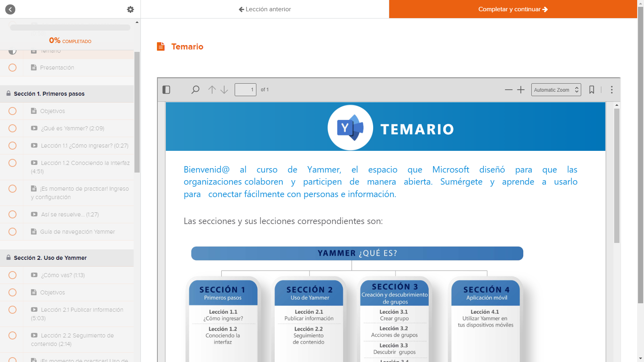
Task: Open the PDF find magnifier tool
Action: (x=195, y=90)
